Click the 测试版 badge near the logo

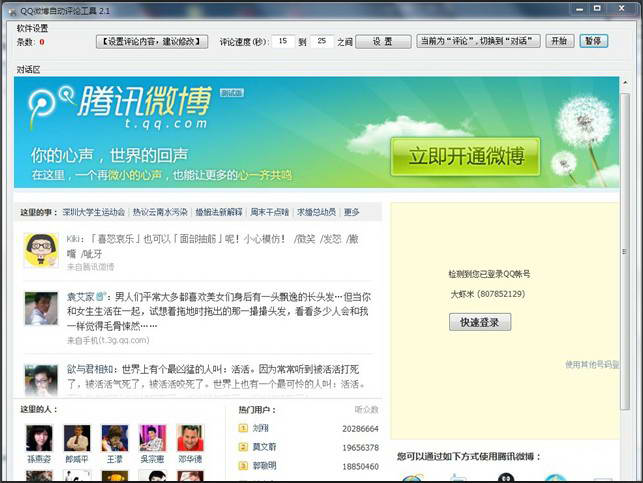tap(232, 93)
